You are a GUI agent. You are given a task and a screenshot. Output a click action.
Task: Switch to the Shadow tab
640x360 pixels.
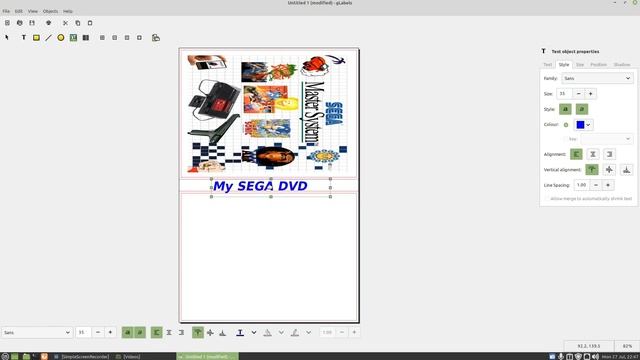622,64
